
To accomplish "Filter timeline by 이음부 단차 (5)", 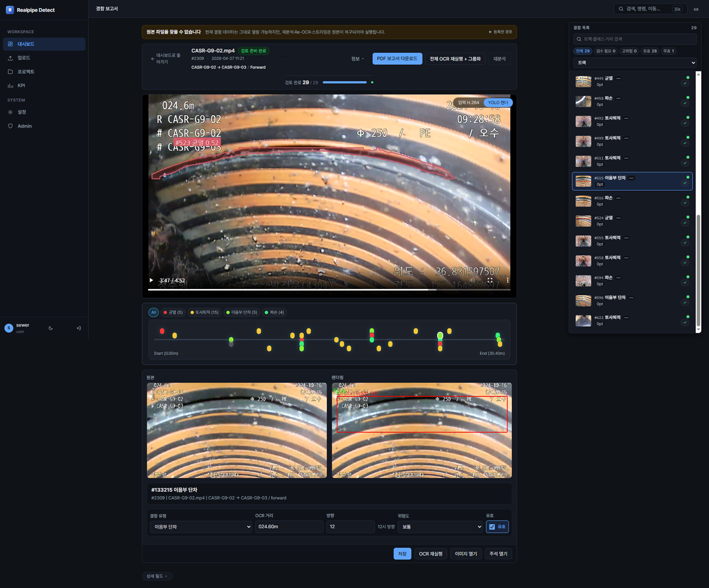I will 242,312.
